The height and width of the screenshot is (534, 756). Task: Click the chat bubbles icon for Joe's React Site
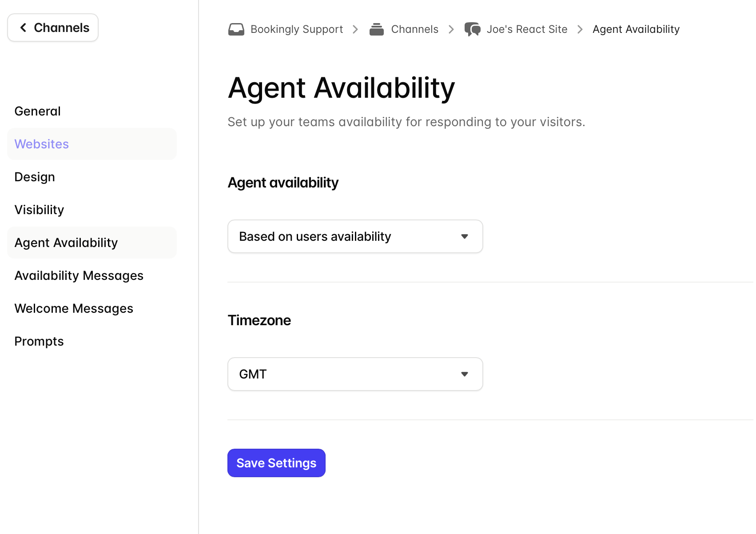tap(472, 29)
